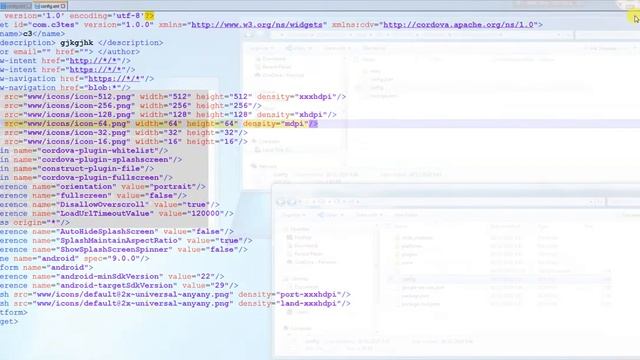Open the http://cordova.apache.org/ns/1.0 link
This screenshot has width=640, height=360.
(458, 25)
